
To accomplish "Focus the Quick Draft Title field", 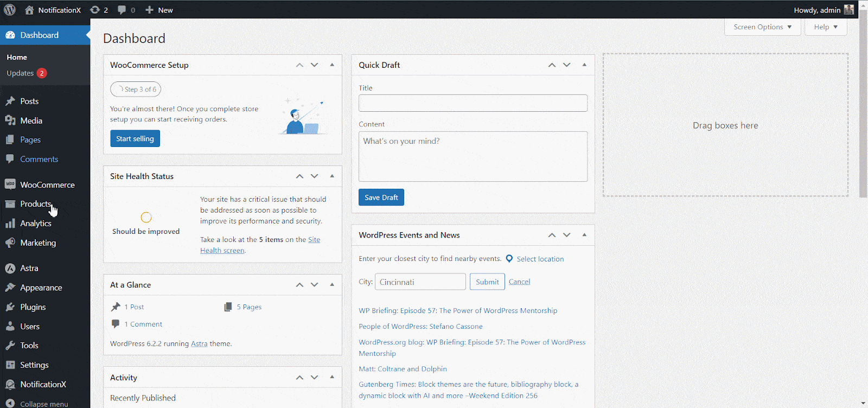I will tap(473, 103).
